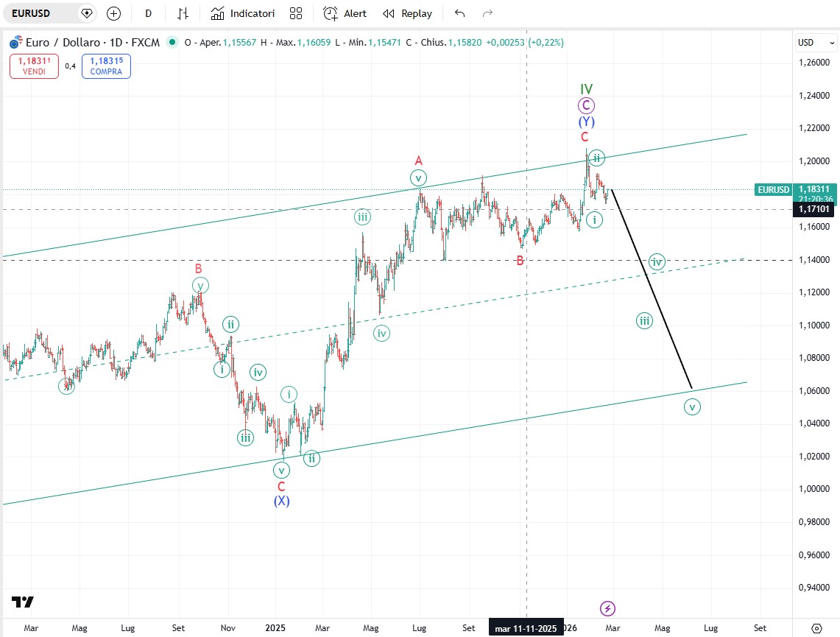The image size is (840, 637).
Task: Click the 0,4 spread value
Action: (70, 66)
